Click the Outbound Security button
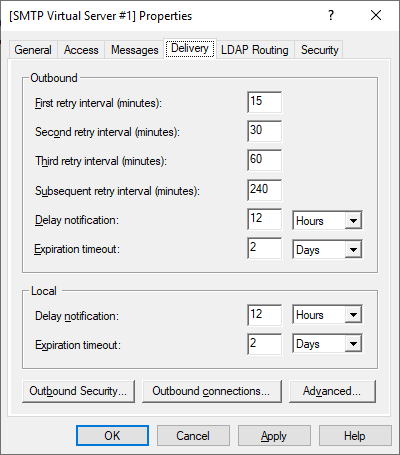The height and width of the screenshot is (455, 400). pyautogui.click(x=78, y=391)
